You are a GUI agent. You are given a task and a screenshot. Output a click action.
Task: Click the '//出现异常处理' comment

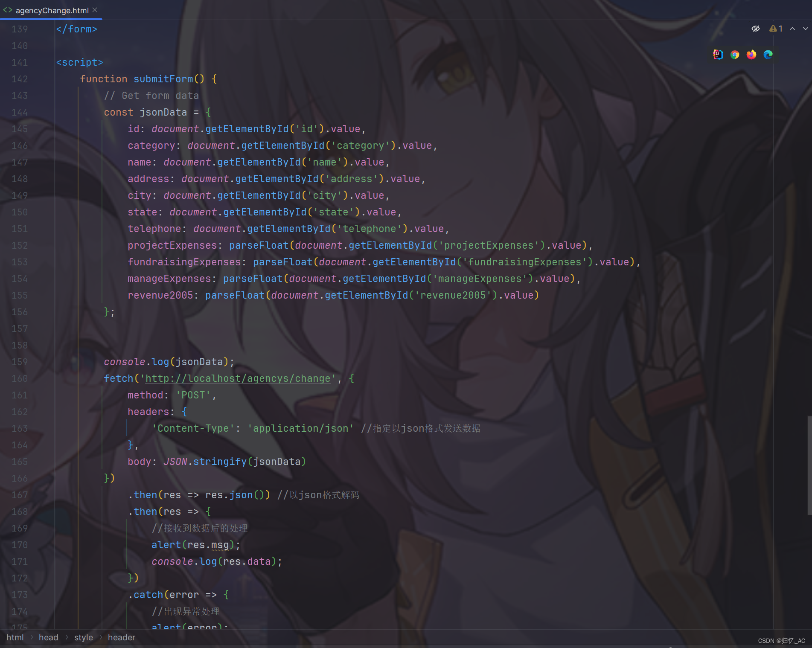click(x=186, y=611)
